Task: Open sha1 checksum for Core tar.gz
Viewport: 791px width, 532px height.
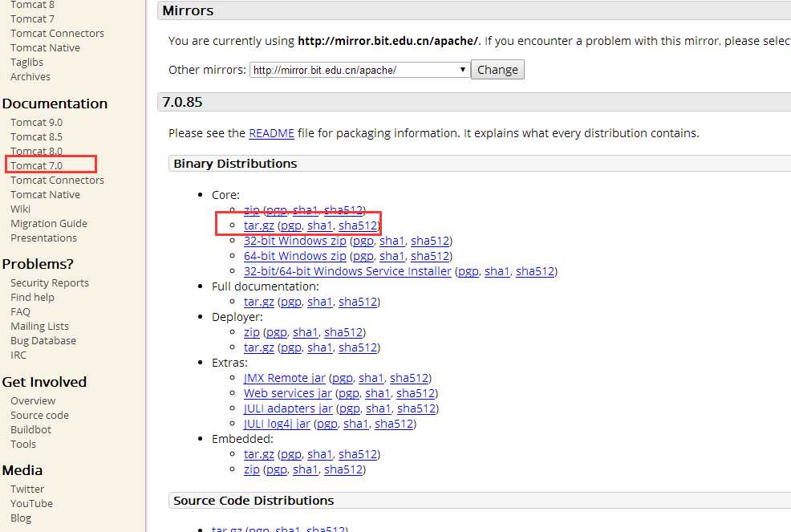Action: [320, 225]
